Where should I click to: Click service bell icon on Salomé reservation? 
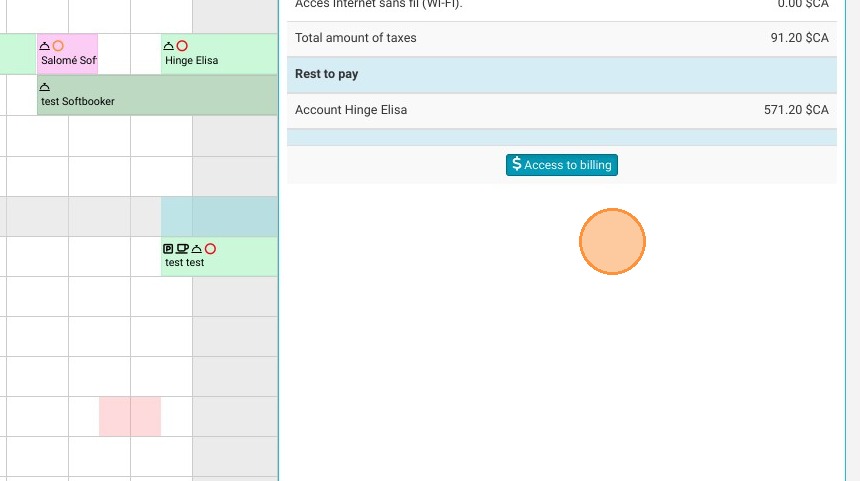tap(45, 46)
